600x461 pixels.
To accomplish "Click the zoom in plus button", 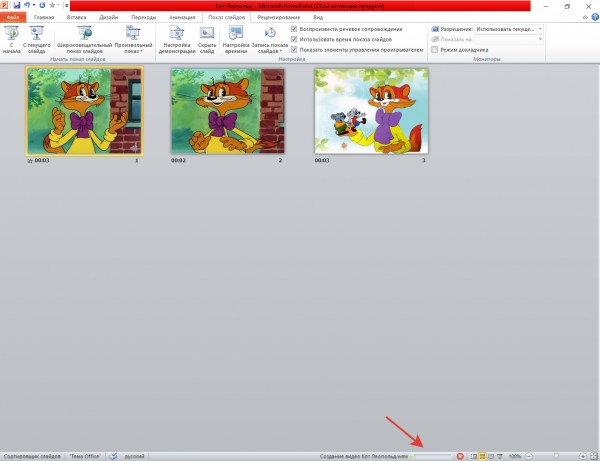I will pyautogui.click(x=583, y=456).
